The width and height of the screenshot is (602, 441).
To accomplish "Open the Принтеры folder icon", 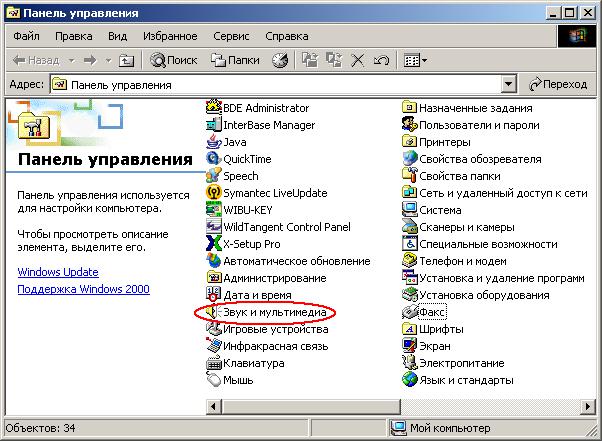I will pos(410,142).
